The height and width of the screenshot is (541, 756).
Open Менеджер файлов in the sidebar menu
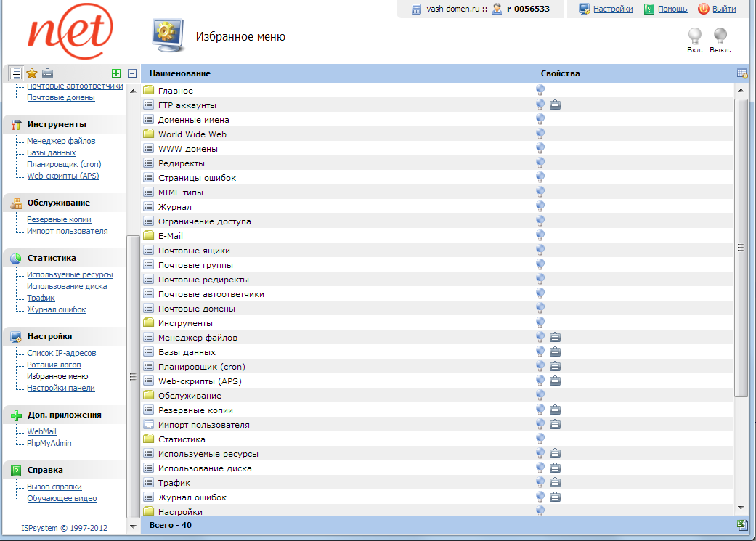coord(61,141)
